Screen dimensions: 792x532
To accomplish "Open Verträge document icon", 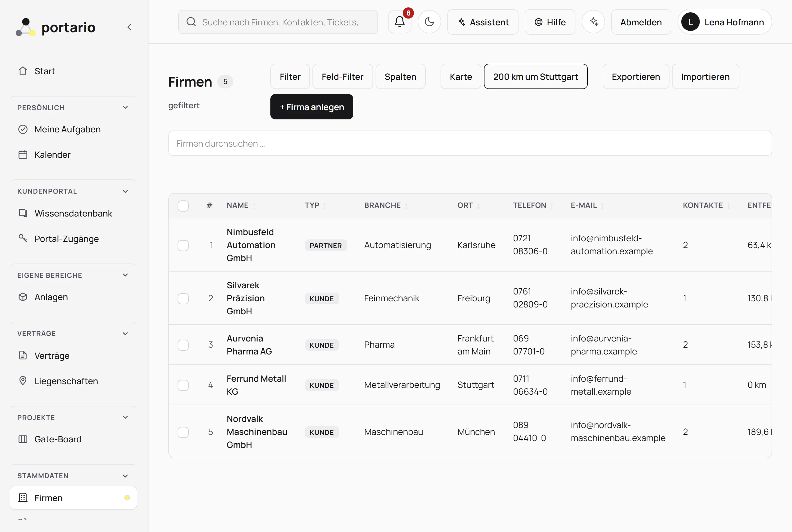I will click(23, 355).
